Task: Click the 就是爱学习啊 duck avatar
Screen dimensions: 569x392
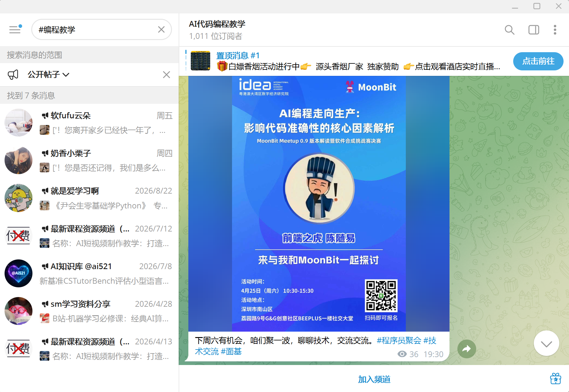Action: (19, 198)
